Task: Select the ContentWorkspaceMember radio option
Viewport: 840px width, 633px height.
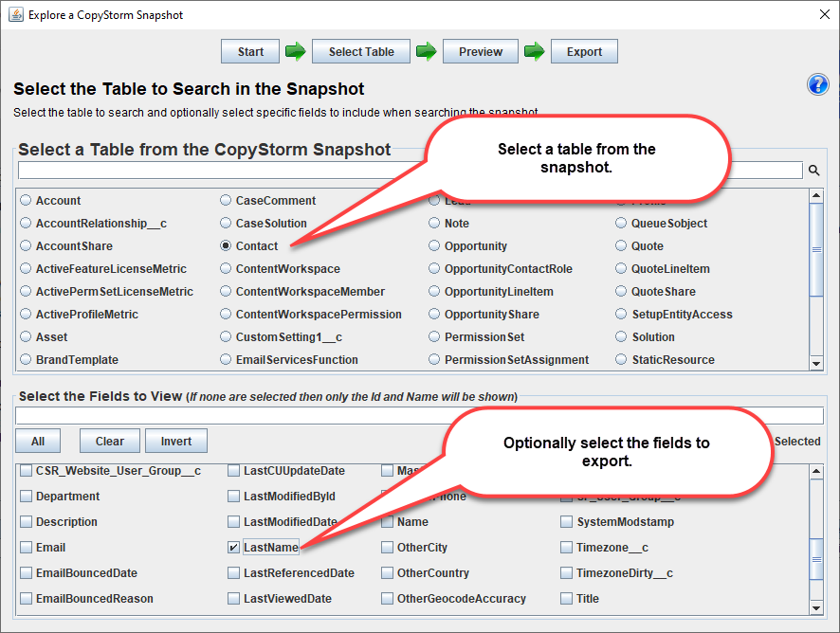Action: [x=226, y=291]
